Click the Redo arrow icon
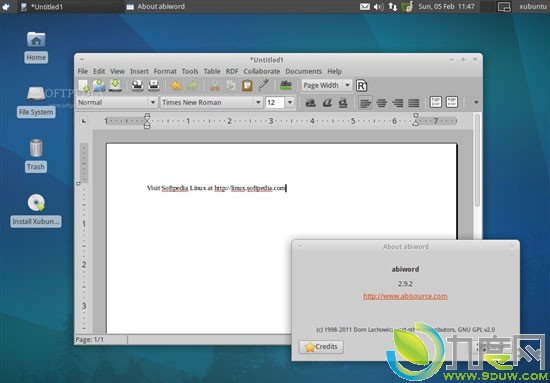The width and height of the screenshot is (550, 383). pos(193,86)
